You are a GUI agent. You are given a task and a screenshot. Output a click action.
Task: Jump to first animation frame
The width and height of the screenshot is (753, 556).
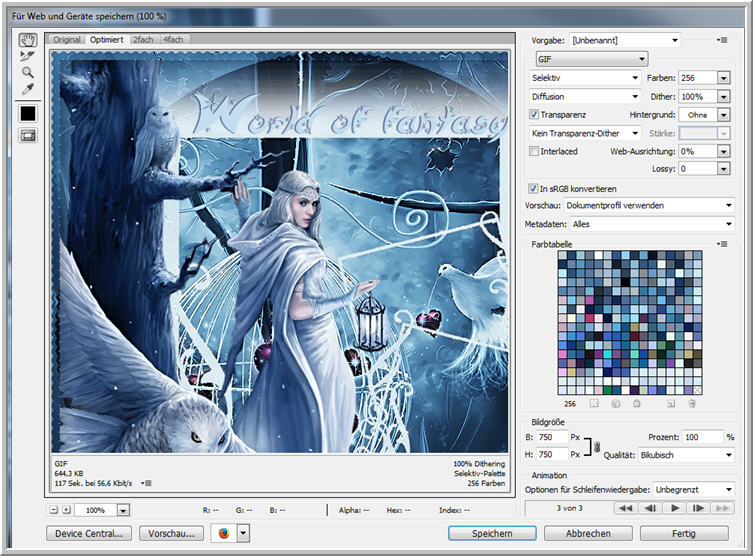tap(626, 508)
